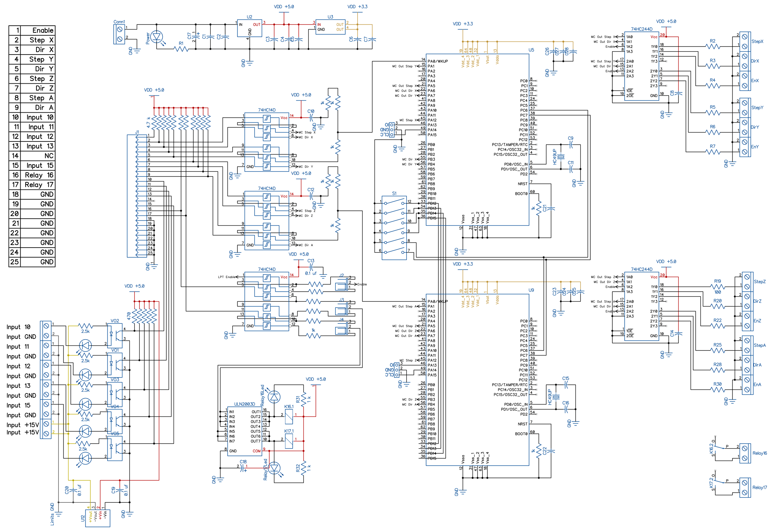Select the U5 microcontroller label
The image size is (774, 532).
click(531, 50)
